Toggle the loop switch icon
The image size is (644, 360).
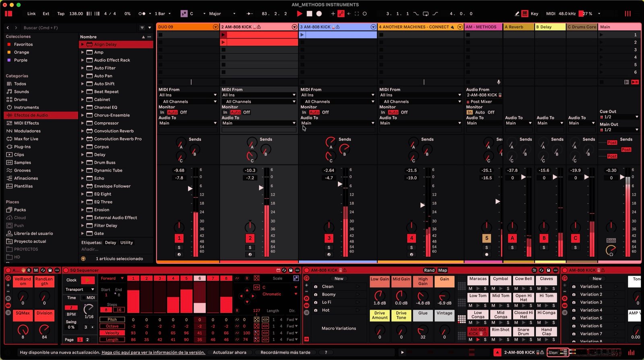click(425, 14)
